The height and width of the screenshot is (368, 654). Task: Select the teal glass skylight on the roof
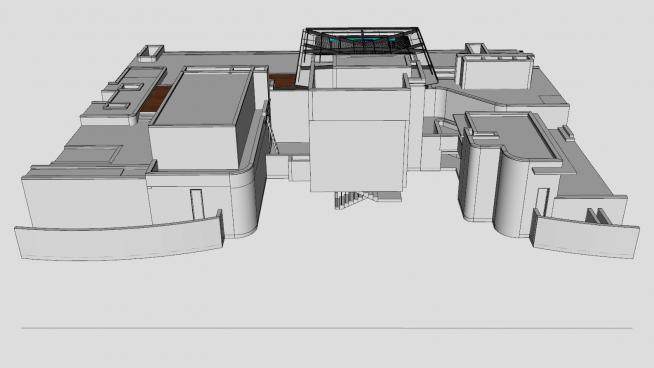pos(362,42)
